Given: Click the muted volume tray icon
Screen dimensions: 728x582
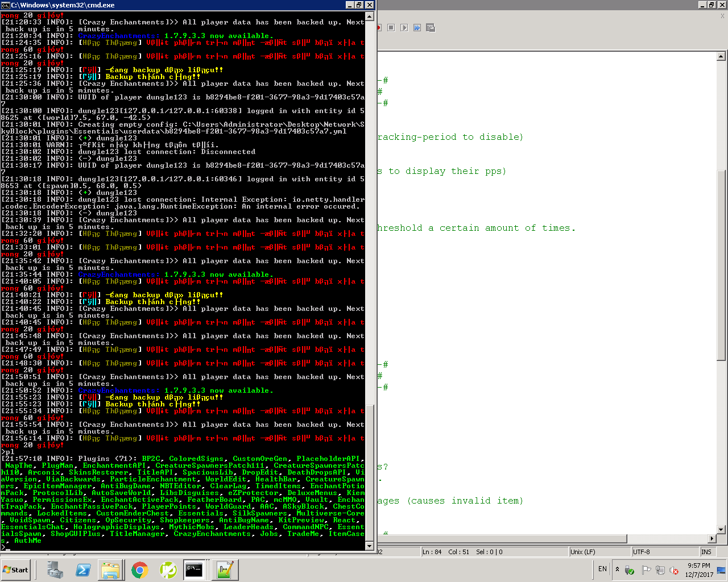Looking at the screenshot, I should (x=674, y=570).
